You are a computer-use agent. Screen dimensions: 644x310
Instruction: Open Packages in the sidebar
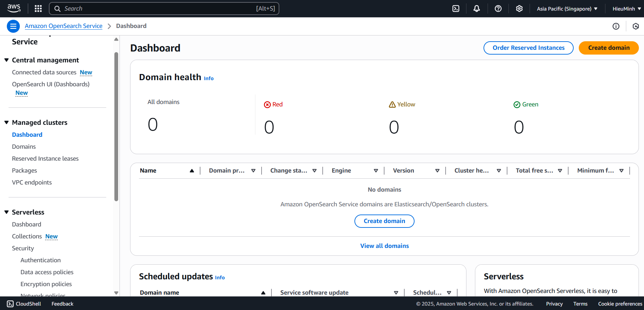point(24,171)
